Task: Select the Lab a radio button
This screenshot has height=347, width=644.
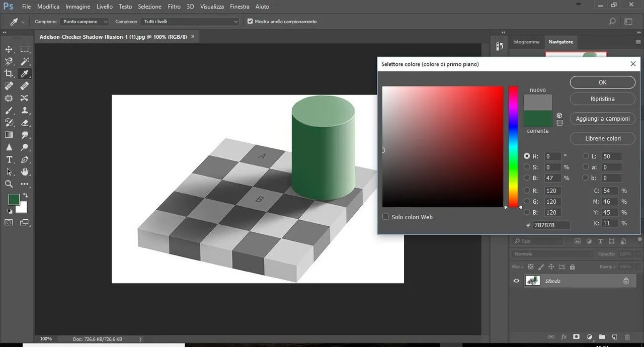Action: [586, 167]
